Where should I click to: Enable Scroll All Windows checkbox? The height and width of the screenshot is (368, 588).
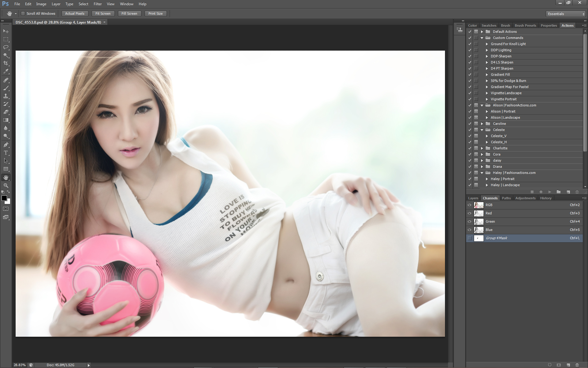pyautogui.click(x=23, y=13)
